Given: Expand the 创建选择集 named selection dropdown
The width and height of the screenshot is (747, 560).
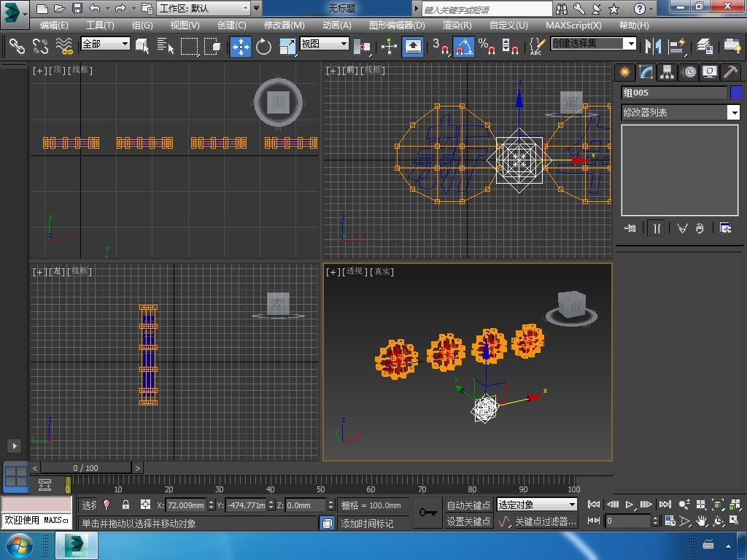Looking at the screenshot, I should pos(630,44).
